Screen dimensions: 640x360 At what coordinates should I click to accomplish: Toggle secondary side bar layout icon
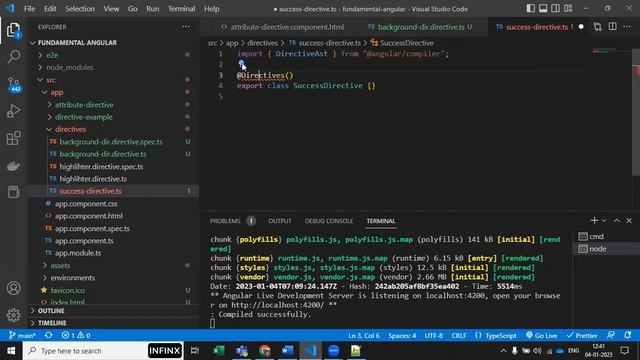tap(556, 9)
